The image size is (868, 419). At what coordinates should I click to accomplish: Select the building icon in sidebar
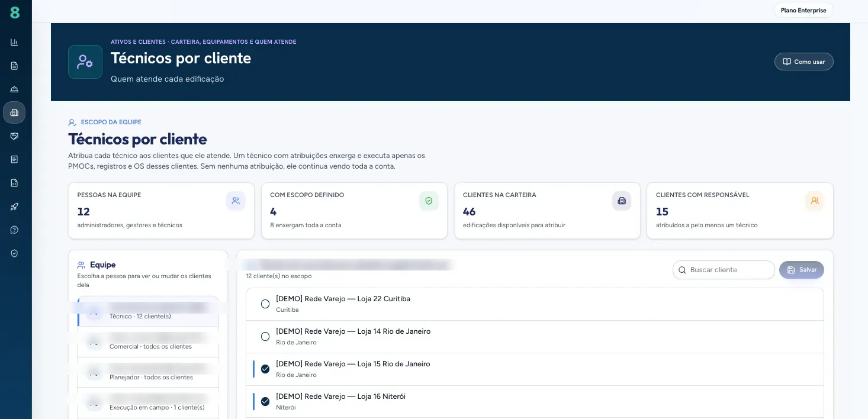[14, 112]
